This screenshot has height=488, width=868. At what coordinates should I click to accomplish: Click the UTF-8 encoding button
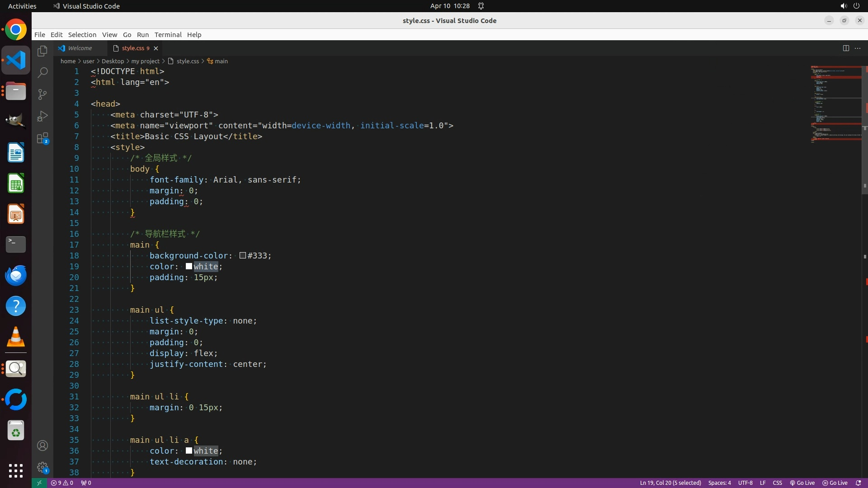pyautogui.click(x=745, y=483)
